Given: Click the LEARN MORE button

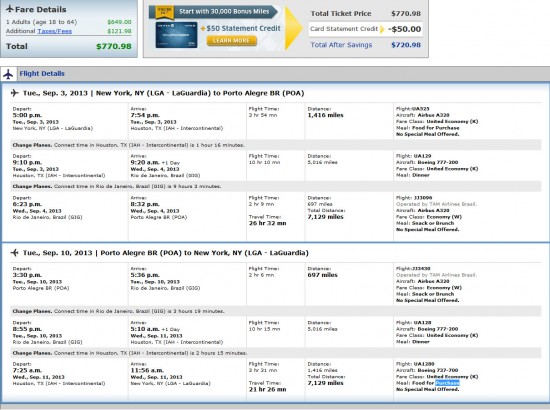Looking at the screenshot, I should 231,41.
